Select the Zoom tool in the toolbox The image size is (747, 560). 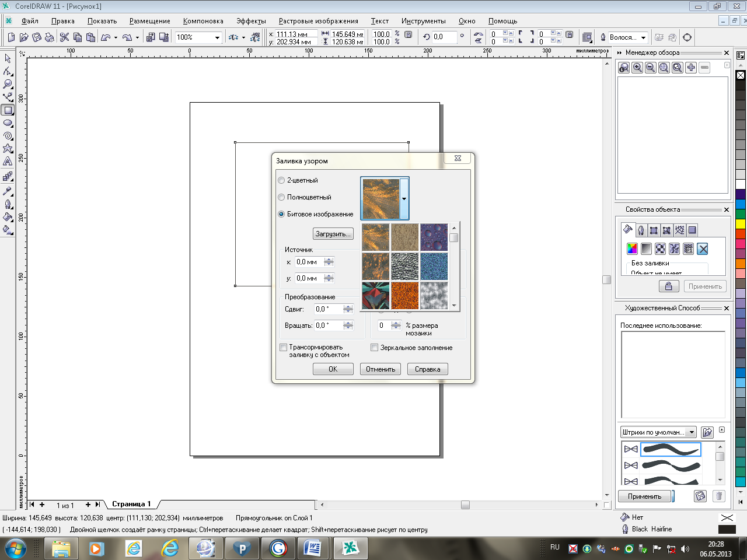[8, 84]
